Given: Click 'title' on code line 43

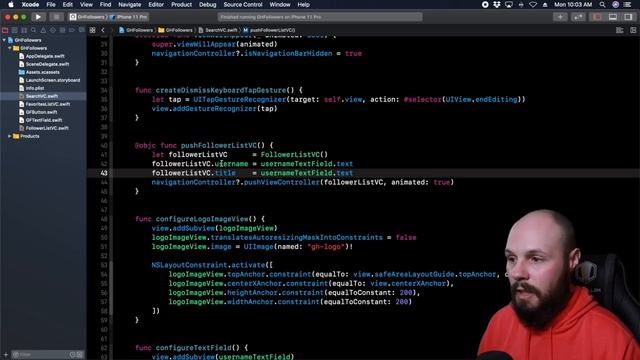Looking at the screenshot, I should coord(225,173).
